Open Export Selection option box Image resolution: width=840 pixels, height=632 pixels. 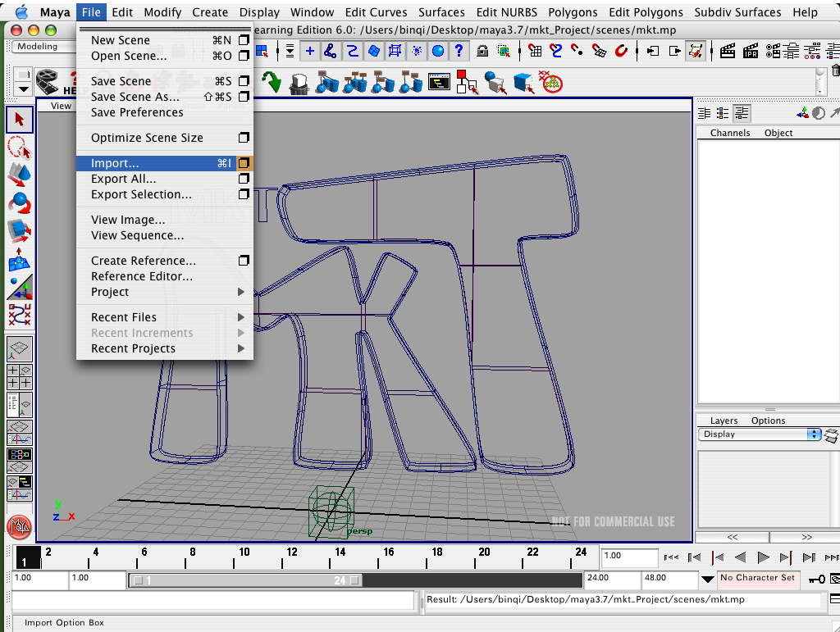click(x=244, y=193)
